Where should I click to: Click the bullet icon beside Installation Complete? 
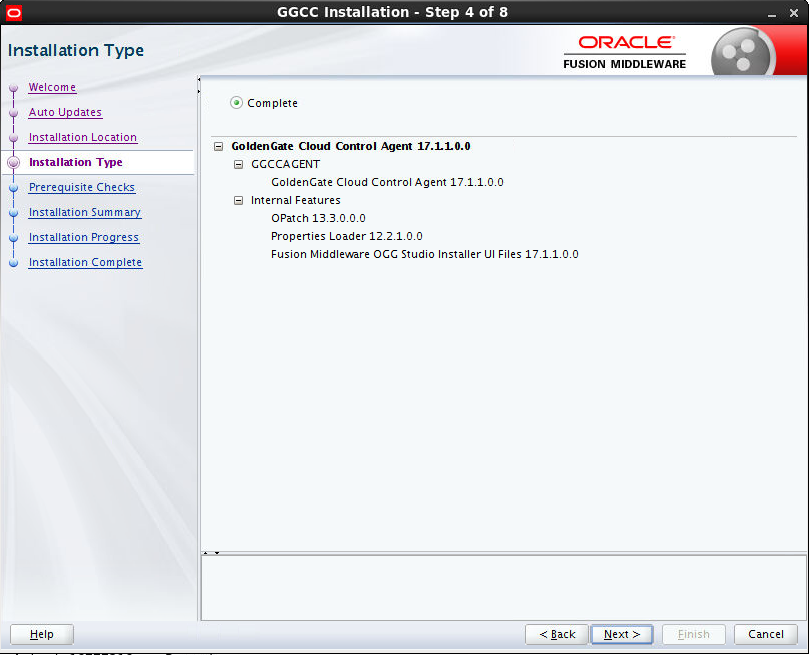[x=14, y=263]
